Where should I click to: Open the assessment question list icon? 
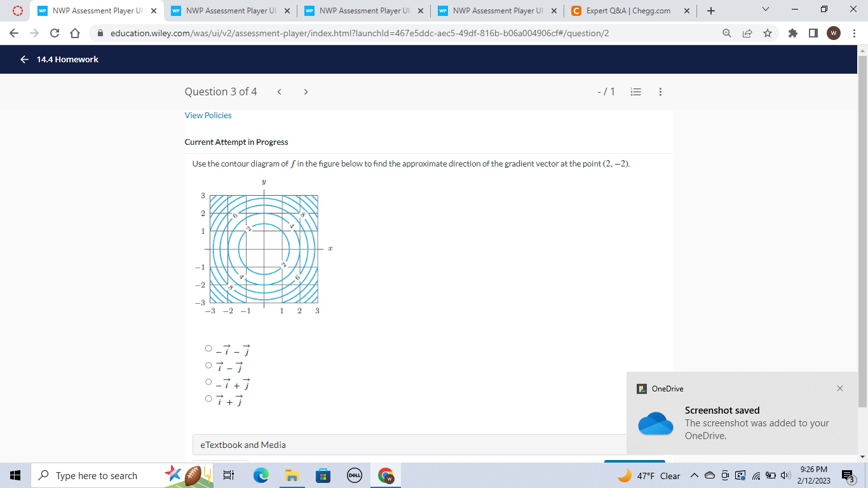[635, 91]
